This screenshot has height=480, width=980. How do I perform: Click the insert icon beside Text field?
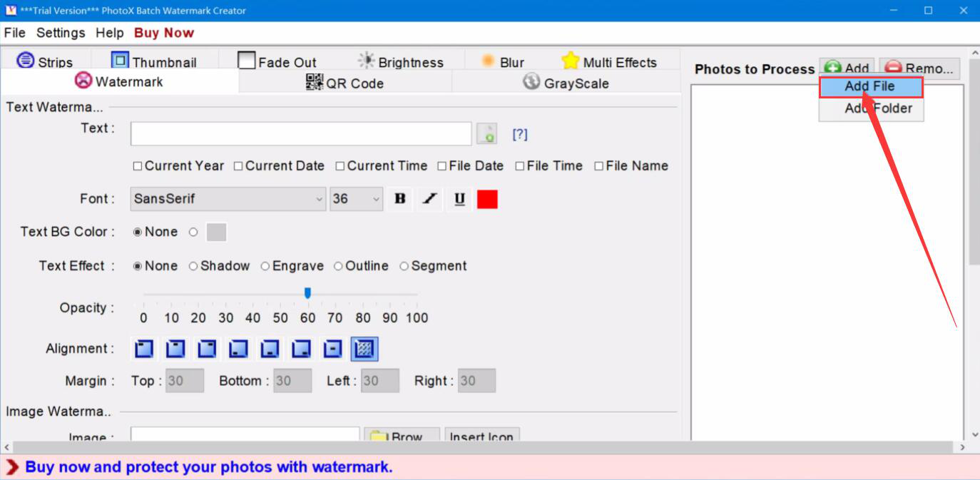[487, 133]
